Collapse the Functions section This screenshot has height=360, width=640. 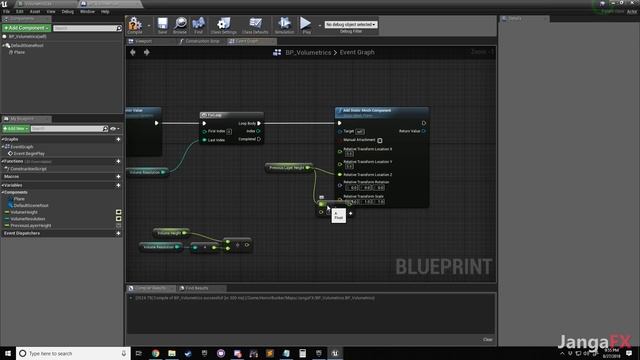tap(2, 161)
